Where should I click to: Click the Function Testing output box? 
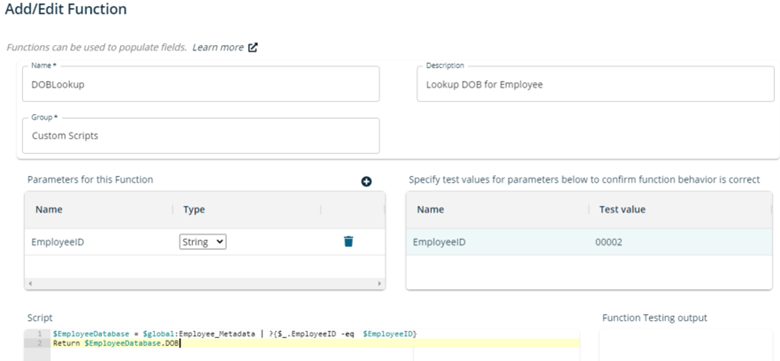(x=686, y=345)
